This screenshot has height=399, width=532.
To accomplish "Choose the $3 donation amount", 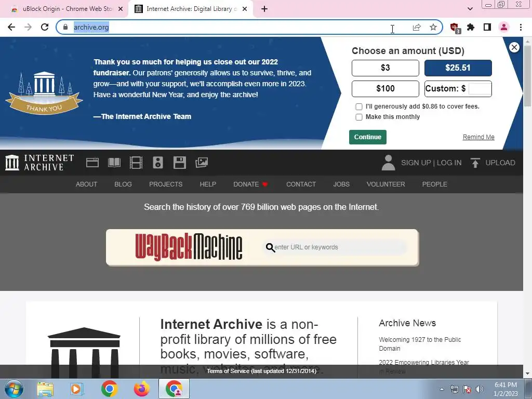I will [x=385, y=68].
